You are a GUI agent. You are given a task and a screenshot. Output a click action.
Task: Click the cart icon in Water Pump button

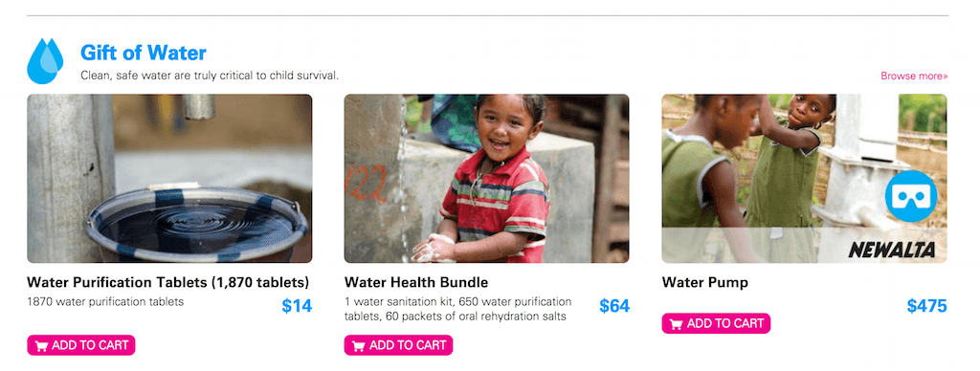coord(677,323)
